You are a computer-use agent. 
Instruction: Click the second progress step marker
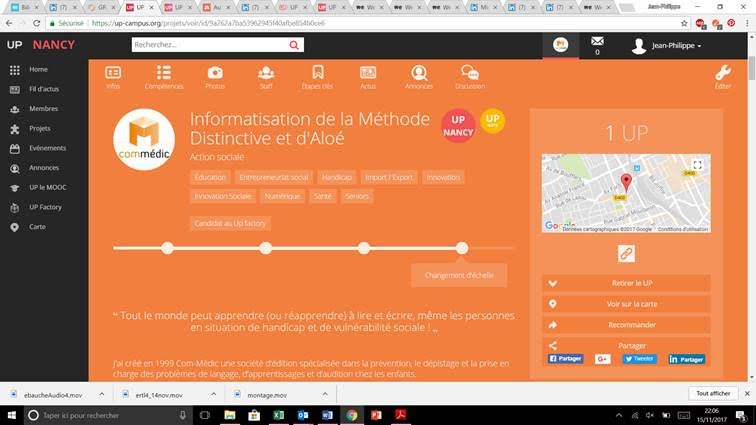(266, 248)
